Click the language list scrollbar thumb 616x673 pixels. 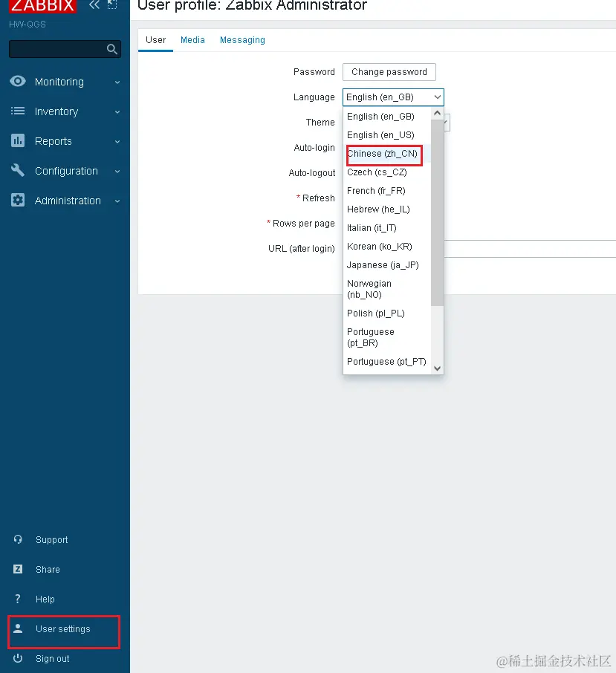coord(437,212)
